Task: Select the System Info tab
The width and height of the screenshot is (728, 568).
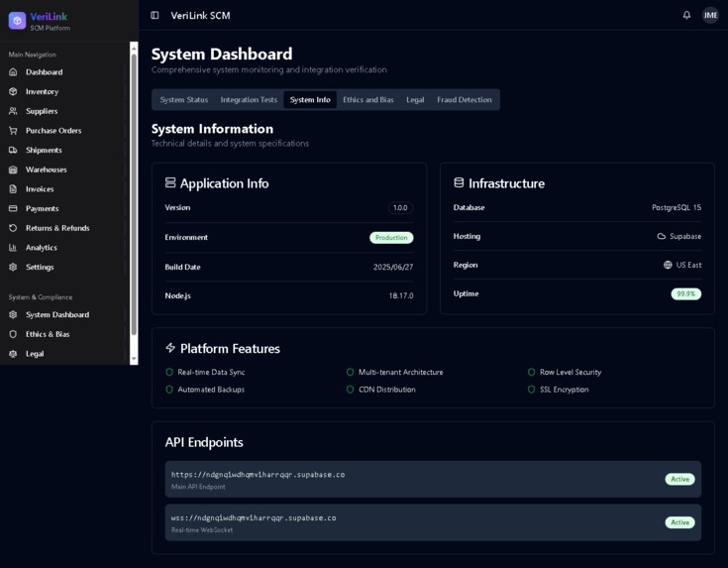Action: click(x=310, y=99)
